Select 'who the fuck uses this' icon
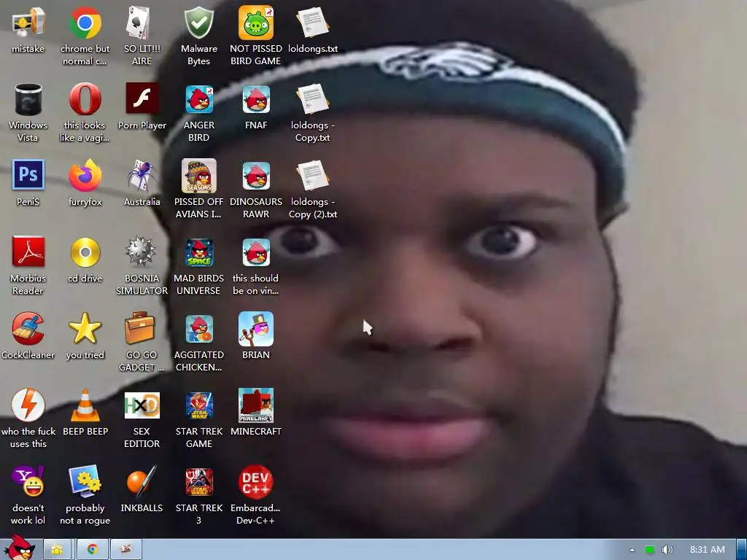Screen dimensions: 747x560 point(28,405)
